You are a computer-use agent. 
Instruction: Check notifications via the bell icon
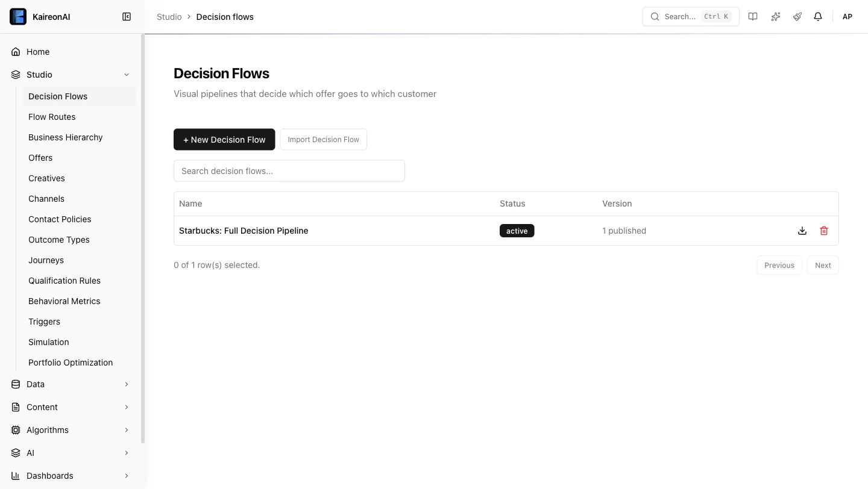coord(818,16)
